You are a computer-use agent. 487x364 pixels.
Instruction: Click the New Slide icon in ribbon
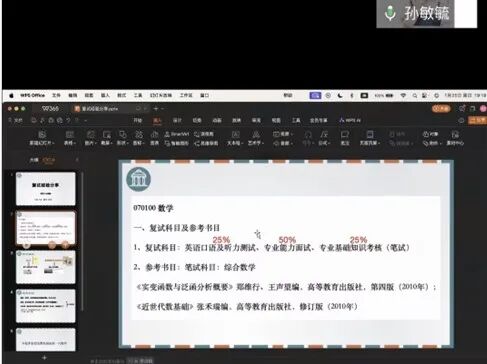click(42, 135)
